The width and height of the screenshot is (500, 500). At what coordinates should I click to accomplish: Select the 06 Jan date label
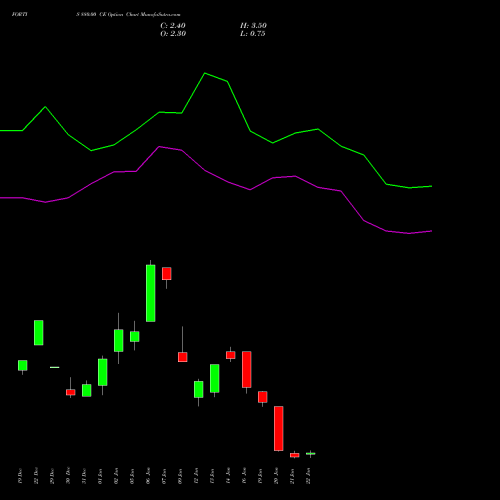148,476
